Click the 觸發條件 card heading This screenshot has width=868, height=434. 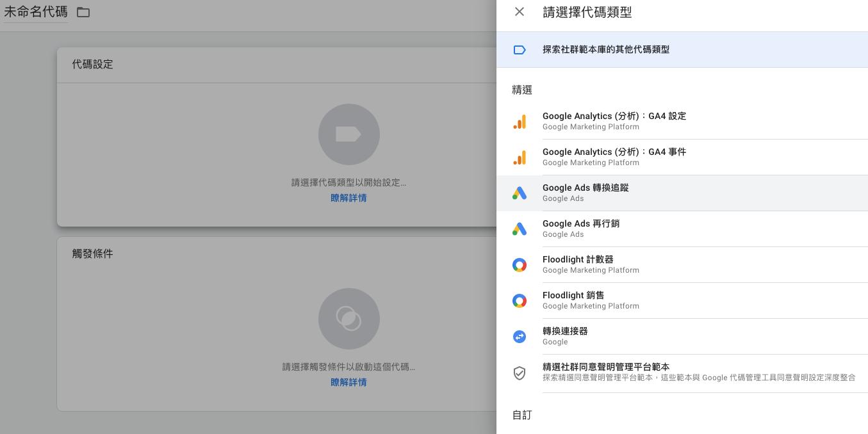click(93, 254)
